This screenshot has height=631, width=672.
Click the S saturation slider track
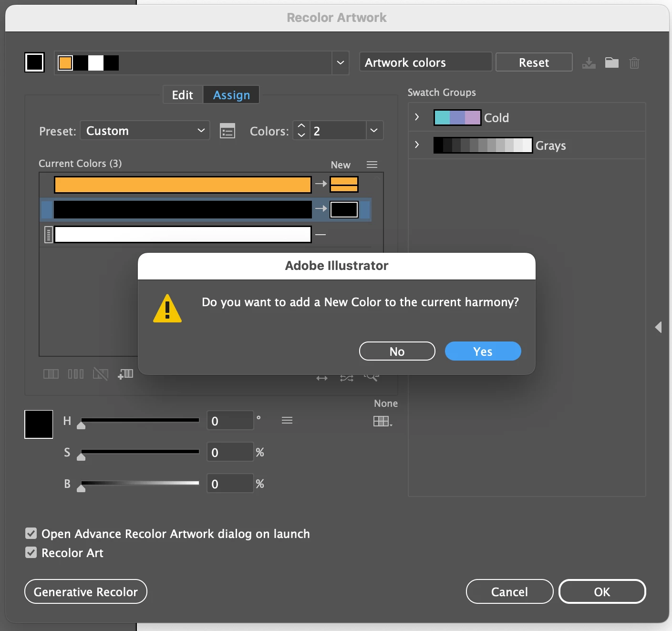(140, 452)
